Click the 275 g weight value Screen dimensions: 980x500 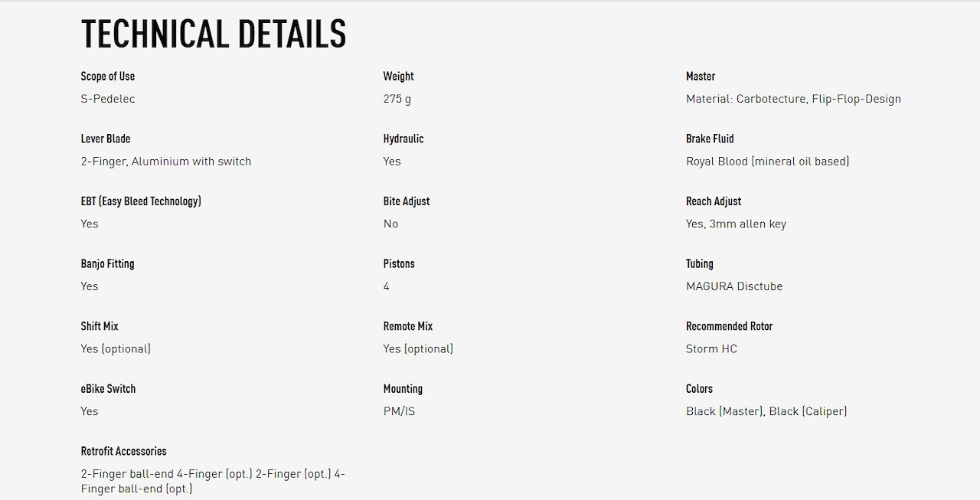[397, 99]
